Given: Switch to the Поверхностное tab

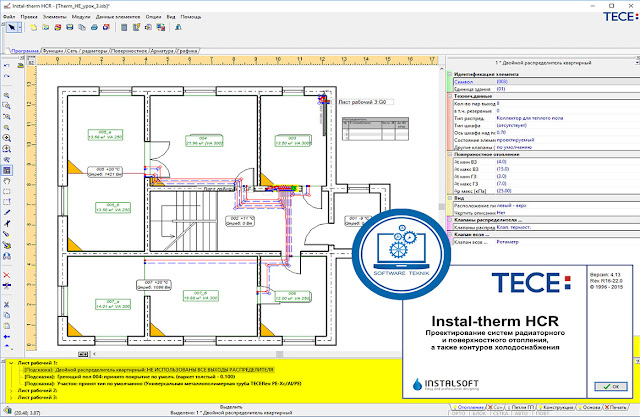Looking at the screenshot, I should (129, 51).
